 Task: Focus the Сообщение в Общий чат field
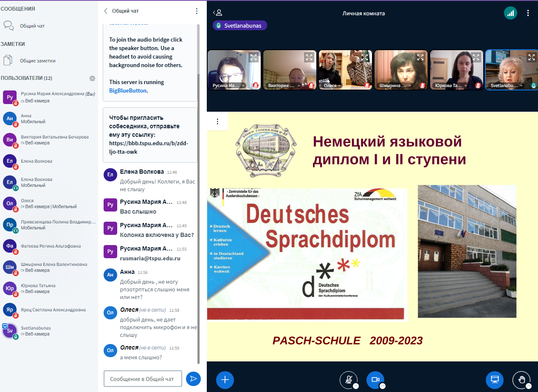tap(143, 379)
